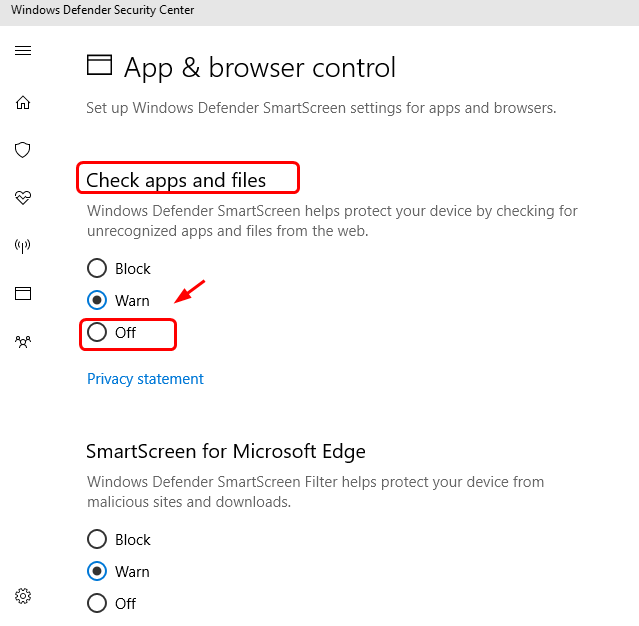
Task: Open Settings gear icon in the sidebar
Action: coord(23,596)
